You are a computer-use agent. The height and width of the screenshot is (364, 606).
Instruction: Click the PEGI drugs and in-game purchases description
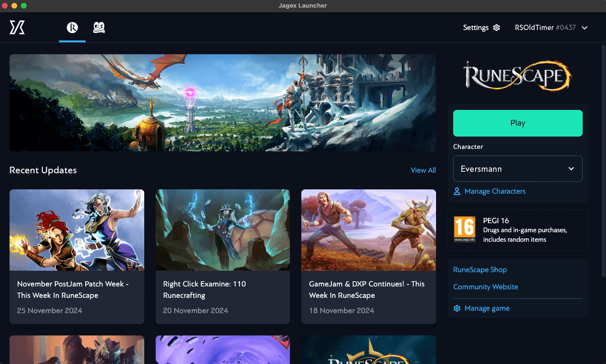(525, 235)
